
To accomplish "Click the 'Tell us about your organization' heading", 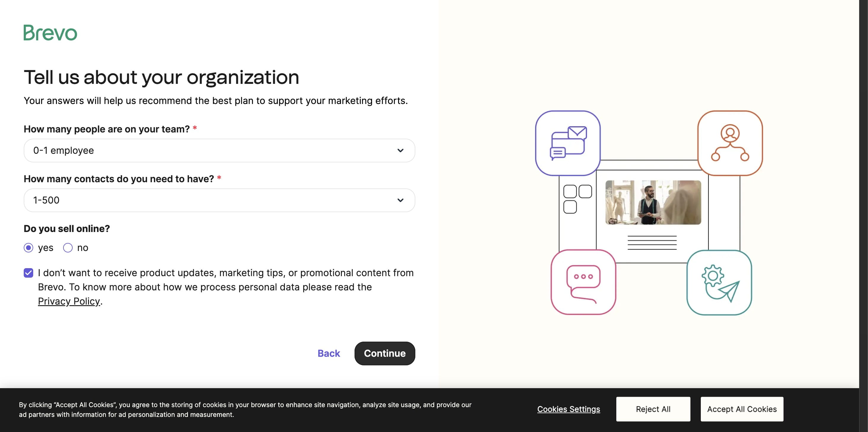I will (161, 77).
